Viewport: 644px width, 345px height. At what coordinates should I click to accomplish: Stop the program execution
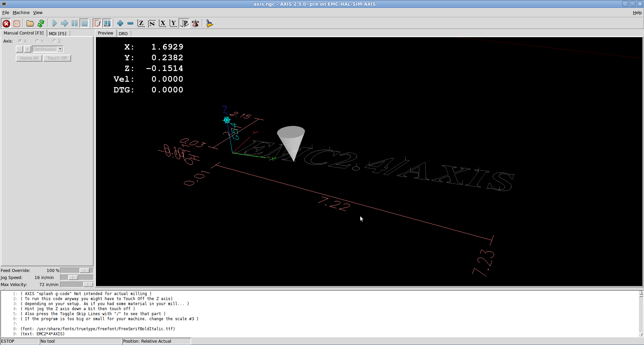85,23
